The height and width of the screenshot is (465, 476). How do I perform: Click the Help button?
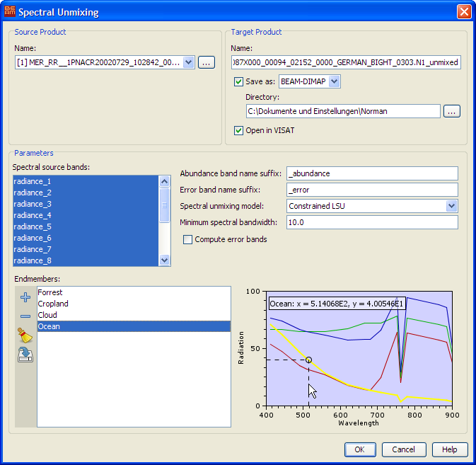[x=450, y=449]
